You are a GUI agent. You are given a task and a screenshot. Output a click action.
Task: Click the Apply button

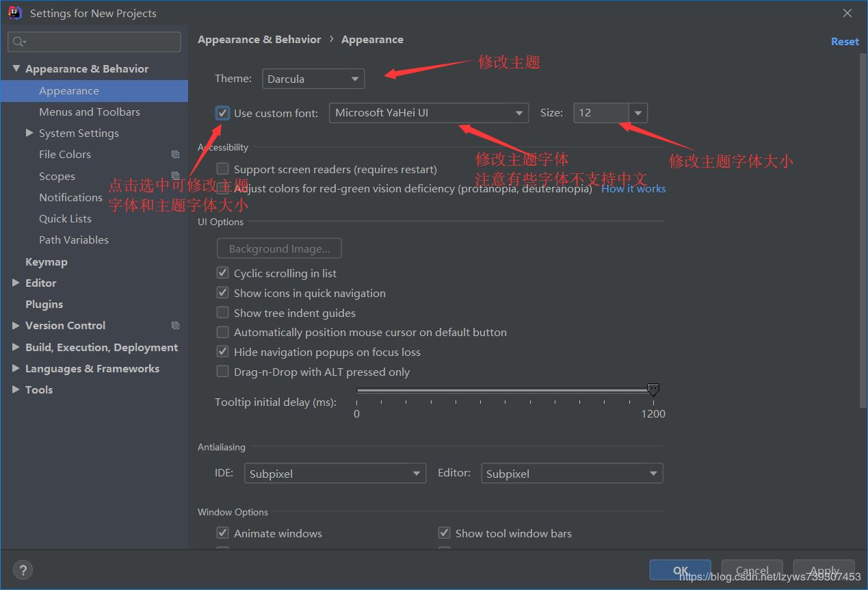pyautogui.click(x=824, y=569)
